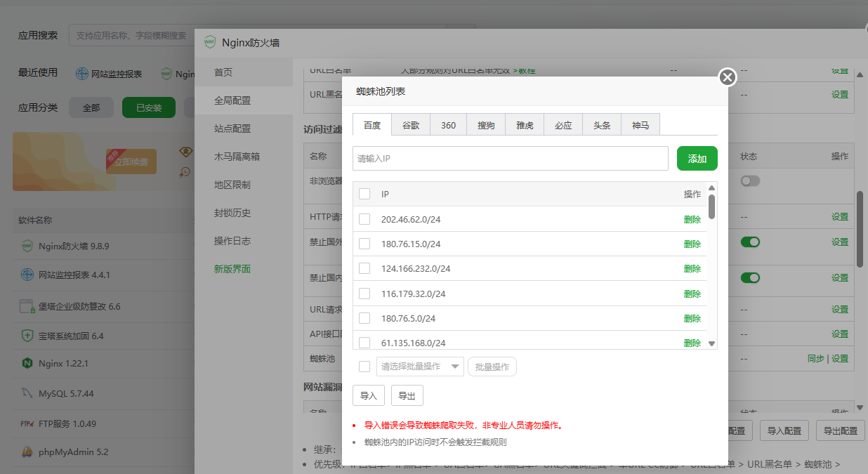Open 全局配置 in the firewall sidebar
868x474 pixels.
(244, 100)
